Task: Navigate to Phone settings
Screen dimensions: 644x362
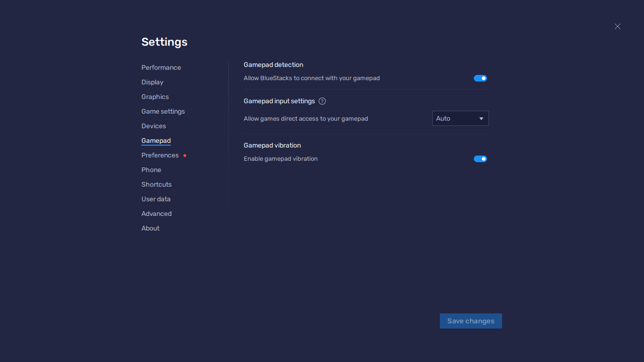Action: click(151, 170)
